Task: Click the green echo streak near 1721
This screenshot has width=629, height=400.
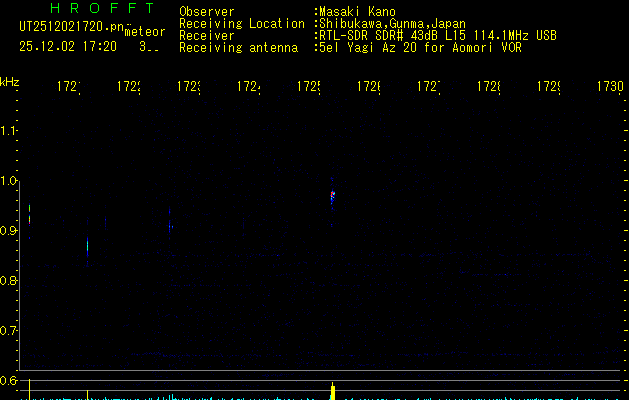Action: [x=87, y=246]
